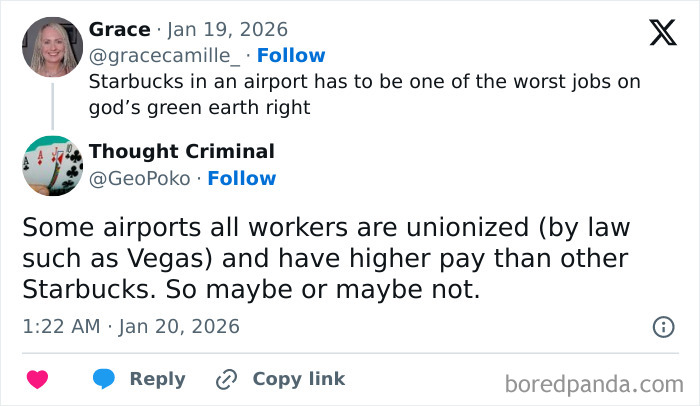Click the @gracecamille_ handle
The width and height of the screenshot is (700, 406).
165,56
